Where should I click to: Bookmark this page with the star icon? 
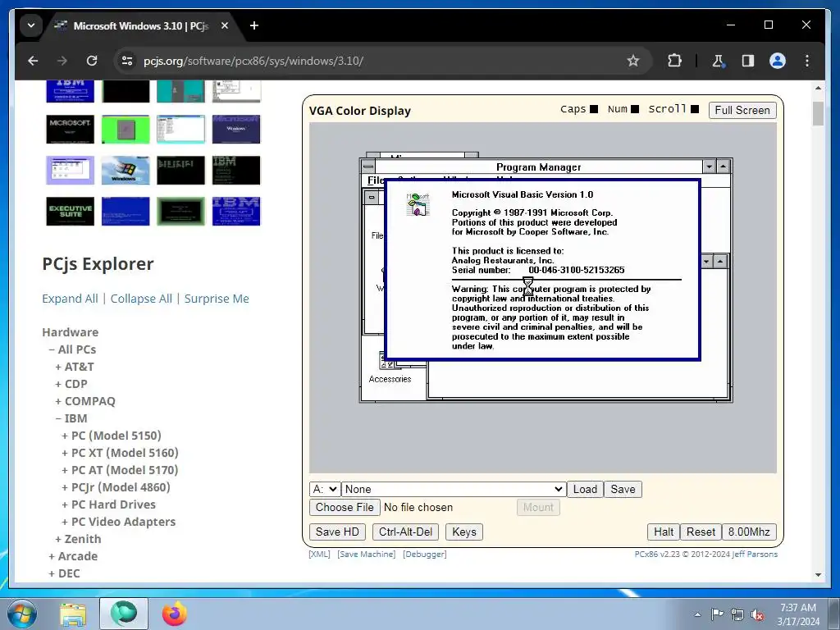(632, 61)
